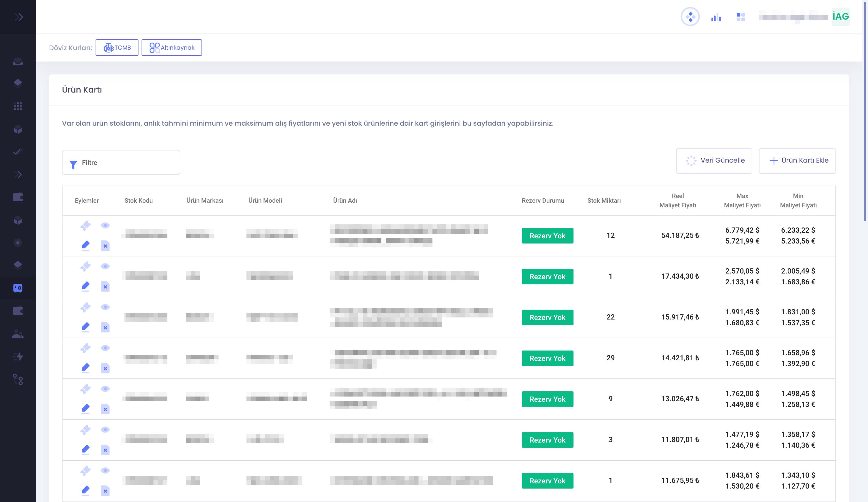
Task: Expand the sidebar with top double-chevron
Action: coord(19,17)
